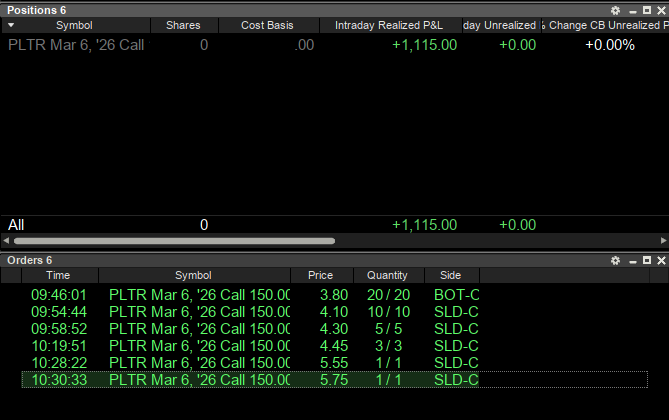
Task: Click the All row +1,115.00 total
Action: tap(425, 225)
